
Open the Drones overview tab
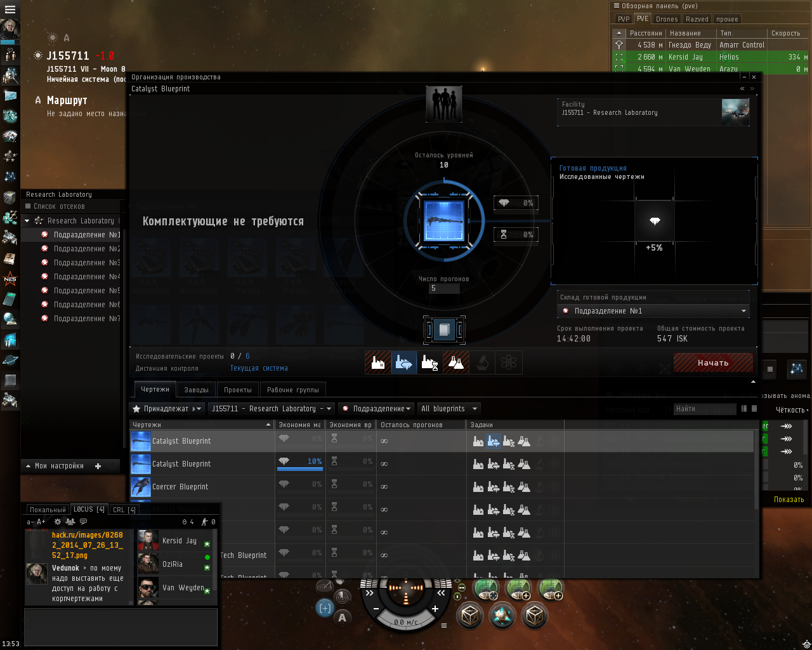click(x=667, y=19)
